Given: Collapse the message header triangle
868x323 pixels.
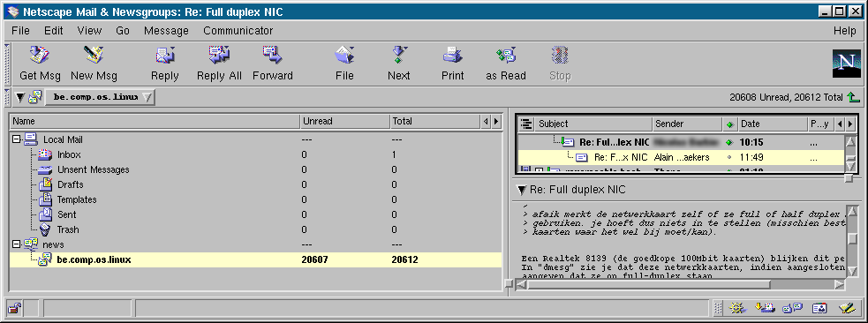Looking at the screenshot, I should coord(522,190).
